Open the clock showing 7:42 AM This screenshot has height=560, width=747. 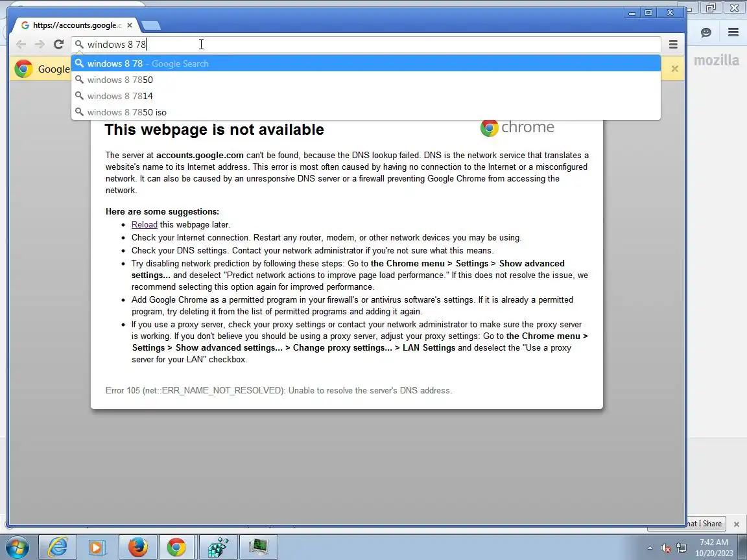coord(714,548)
